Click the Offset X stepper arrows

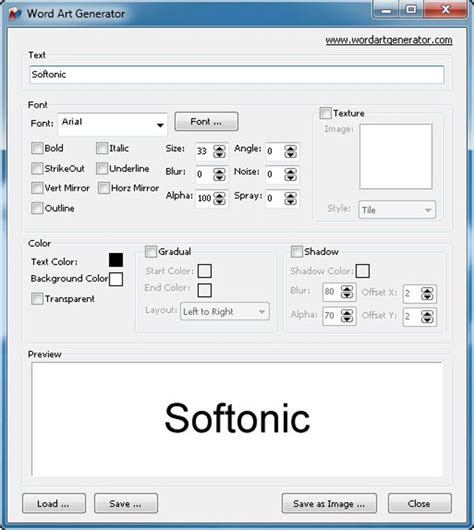coord(427,293)
